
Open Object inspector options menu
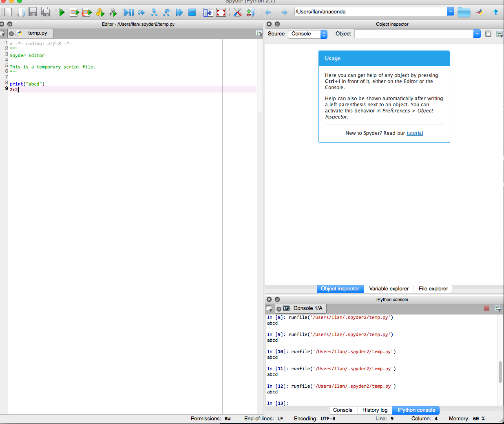[x=500, y=34]
